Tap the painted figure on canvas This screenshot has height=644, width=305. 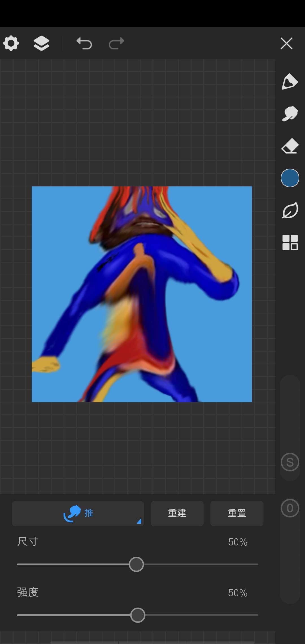pos(142,294)
